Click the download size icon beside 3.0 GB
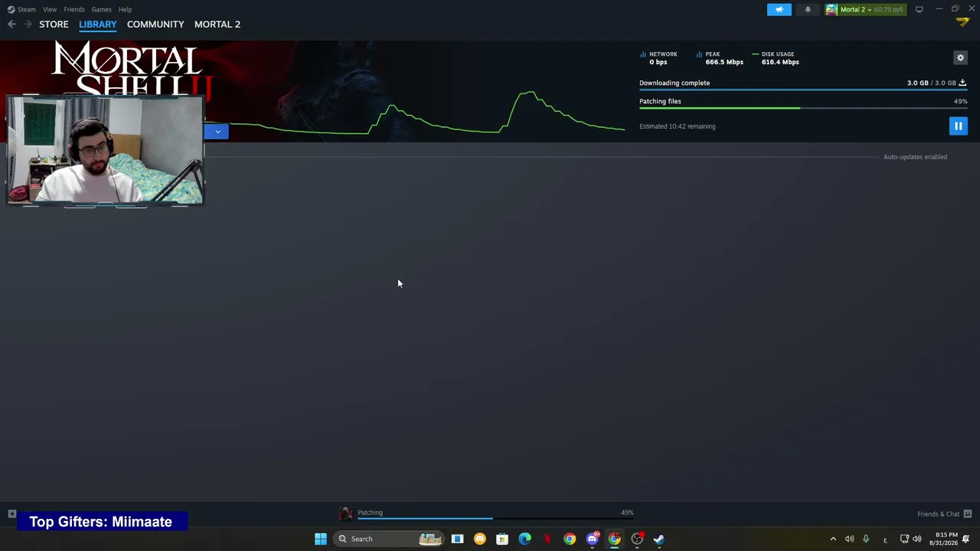The height and width of the screenshot is (551, 980). pos(962,83)
